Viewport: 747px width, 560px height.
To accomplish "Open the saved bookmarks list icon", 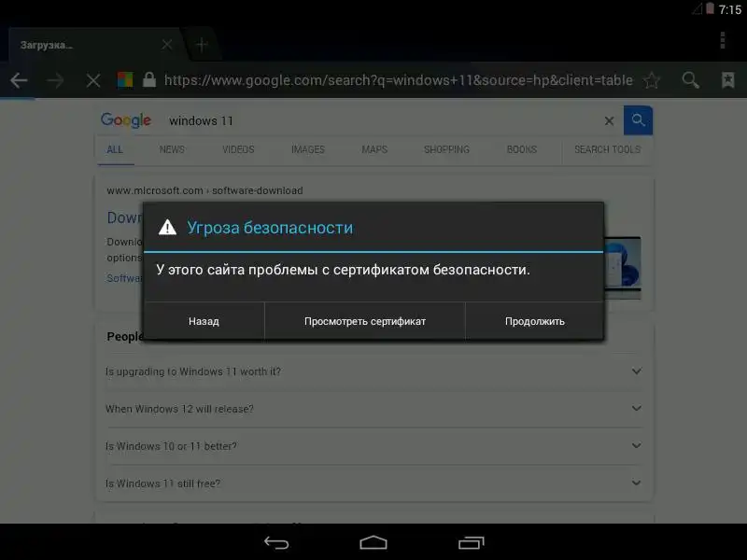I will [x=728, y=80].
